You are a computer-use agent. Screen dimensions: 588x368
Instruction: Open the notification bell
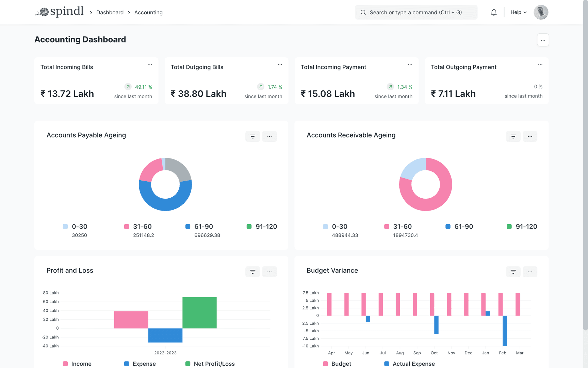pyautogui.click(x=494, y=12)
